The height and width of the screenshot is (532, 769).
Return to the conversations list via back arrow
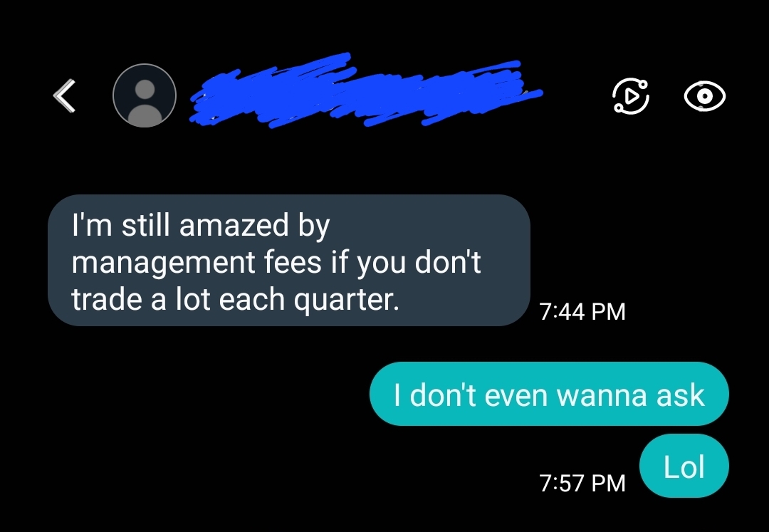point(65,96)
